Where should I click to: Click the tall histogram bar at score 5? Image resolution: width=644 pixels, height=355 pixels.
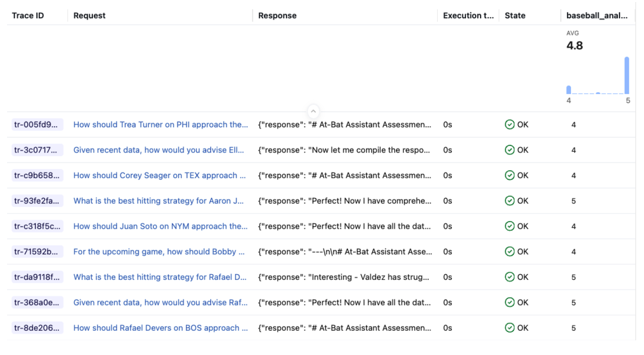(x=627, y=75)
